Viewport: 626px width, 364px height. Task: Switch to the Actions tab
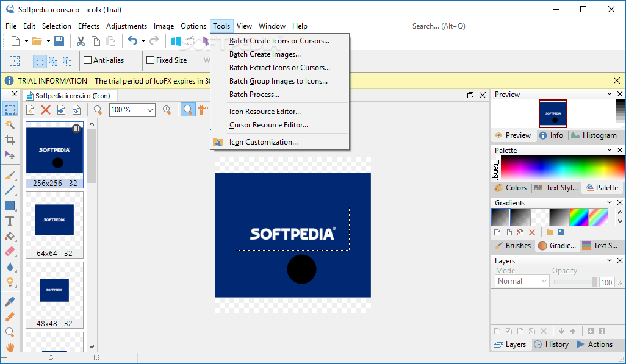pos(594,344)
